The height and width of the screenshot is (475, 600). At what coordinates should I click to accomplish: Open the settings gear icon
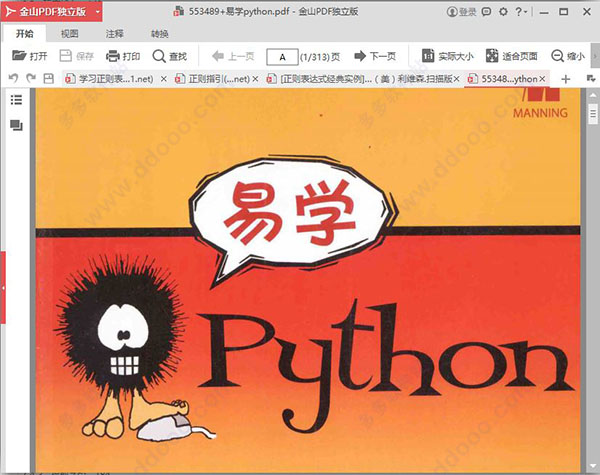(503, 12)
